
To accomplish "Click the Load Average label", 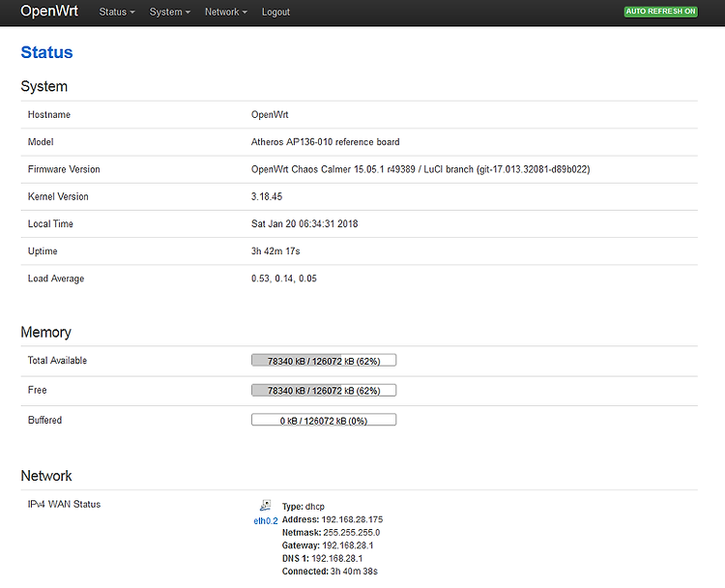I will [56, 279].
